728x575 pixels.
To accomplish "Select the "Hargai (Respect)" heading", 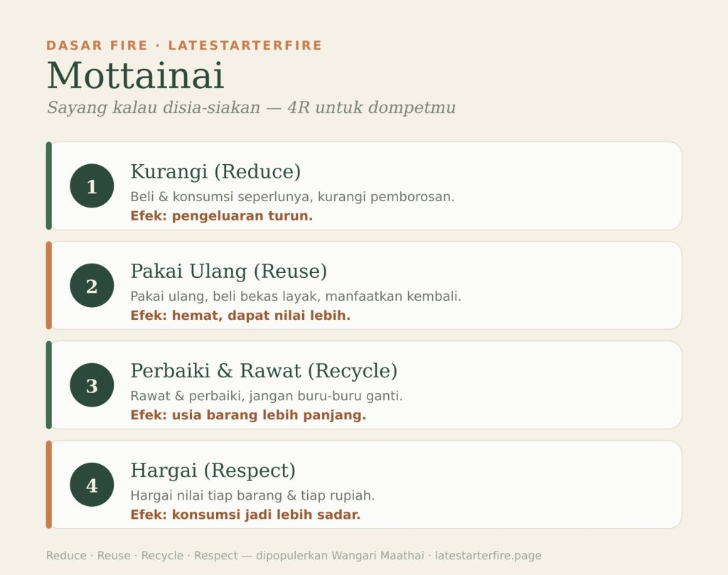I will (x=213, y=471).
